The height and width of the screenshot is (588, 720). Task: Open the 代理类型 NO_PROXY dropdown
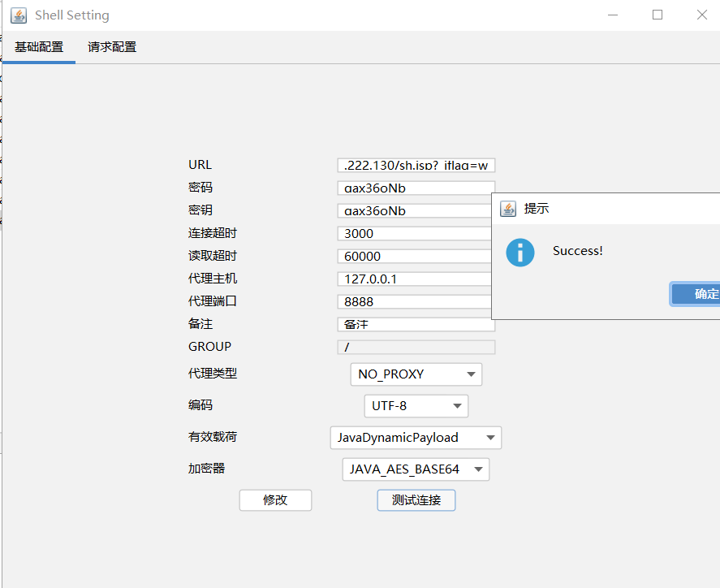click(416, 374)
